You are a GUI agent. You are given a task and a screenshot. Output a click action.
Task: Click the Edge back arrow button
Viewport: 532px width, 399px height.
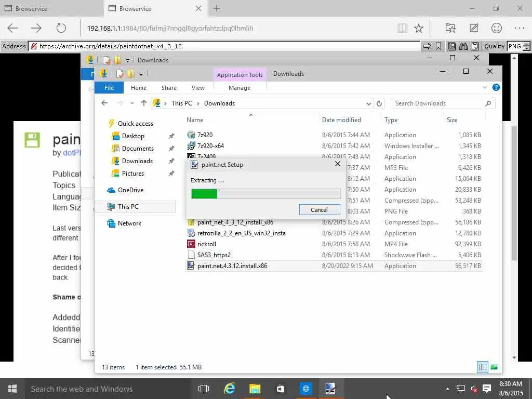[13, 28]
